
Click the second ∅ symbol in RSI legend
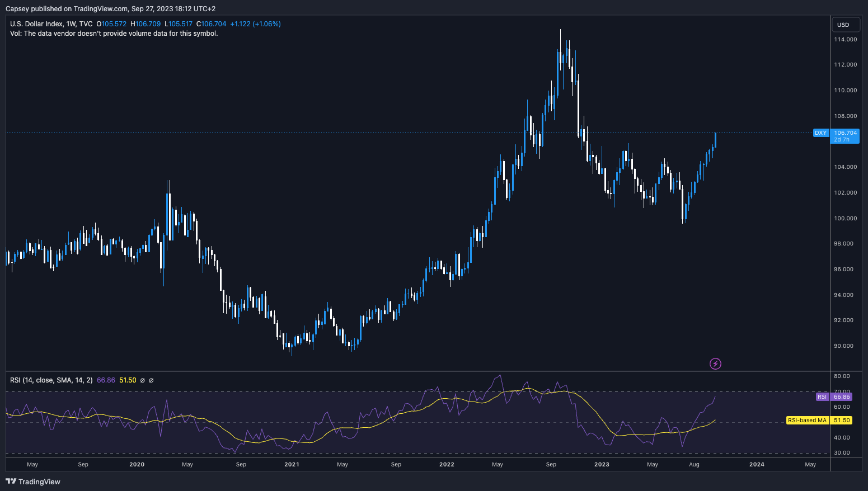click(x=151, y=380)
